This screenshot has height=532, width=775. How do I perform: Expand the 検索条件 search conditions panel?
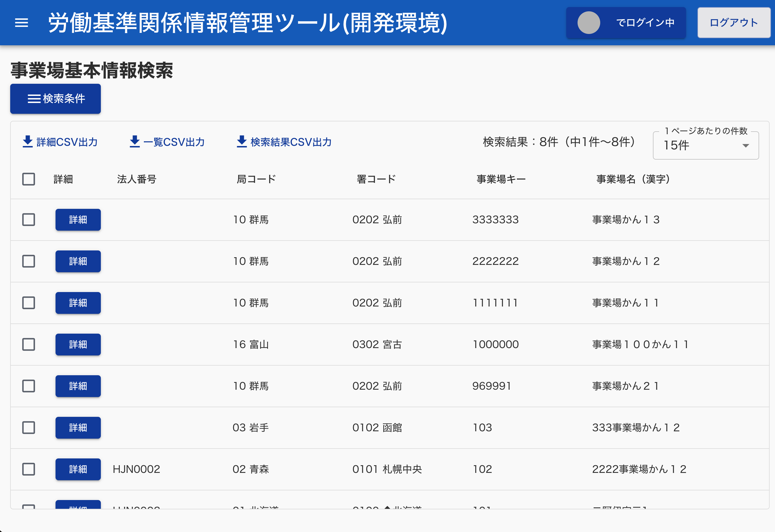(x=56, y=99)
